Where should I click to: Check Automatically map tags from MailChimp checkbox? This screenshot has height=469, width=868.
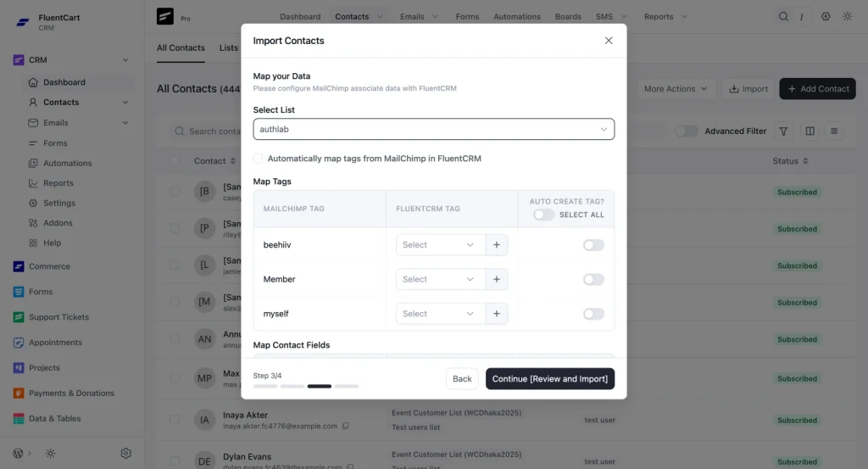coord(258,159)
